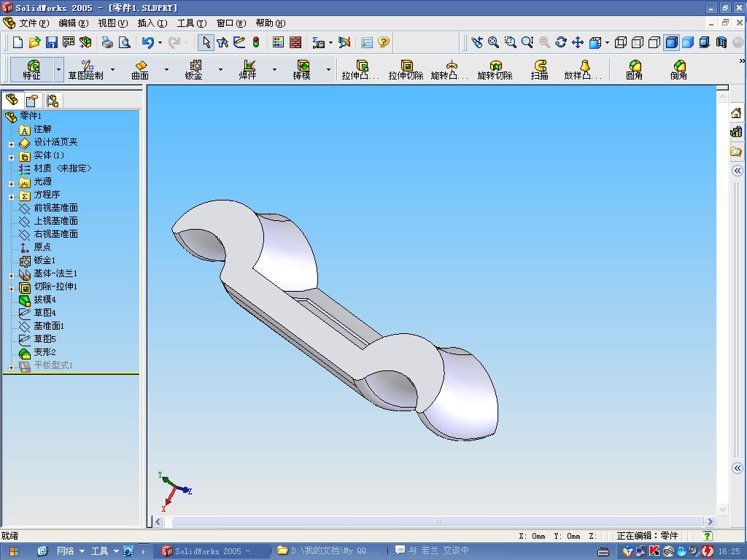Toggle Shaded display mode

point(687,42)
